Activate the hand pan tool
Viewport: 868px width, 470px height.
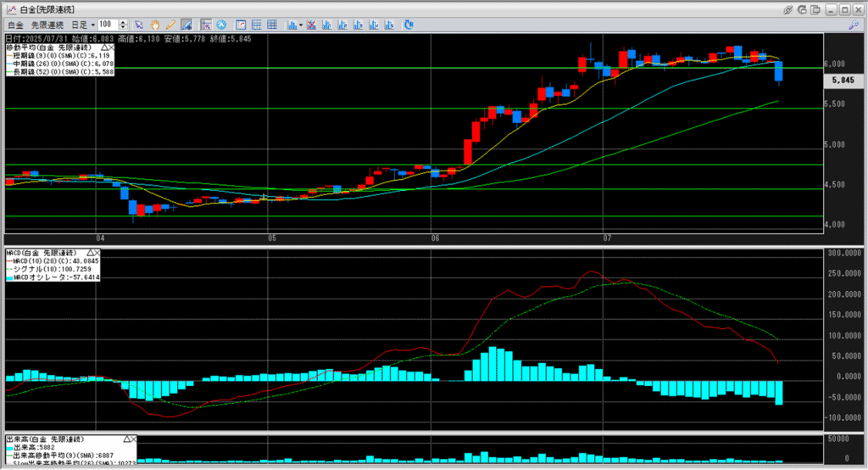click(155, 25)
